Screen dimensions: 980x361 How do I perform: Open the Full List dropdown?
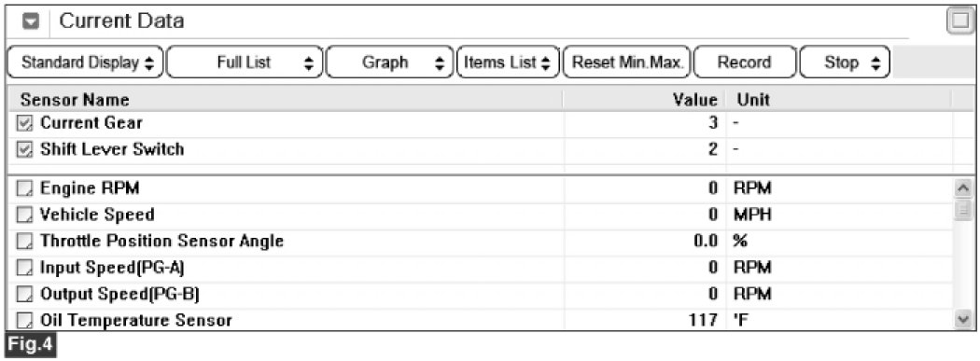tap(245, 62)
